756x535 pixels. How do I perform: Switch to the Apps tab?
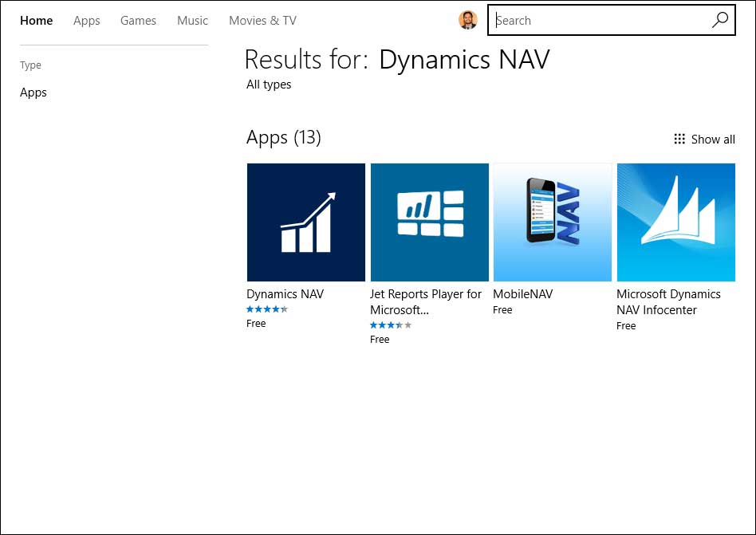coord(86,21)
